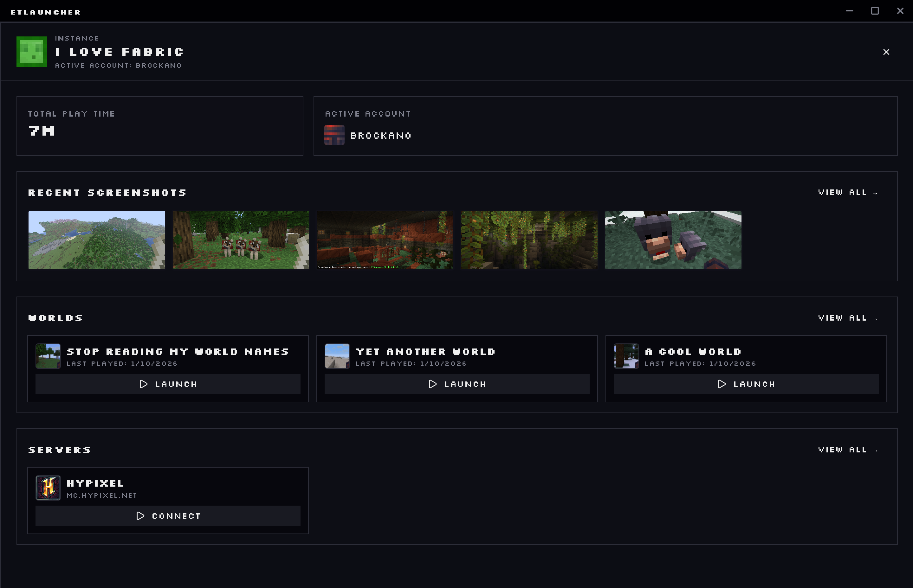Click the slime instance icon
The image size is (913, 588).
point(32,52)
